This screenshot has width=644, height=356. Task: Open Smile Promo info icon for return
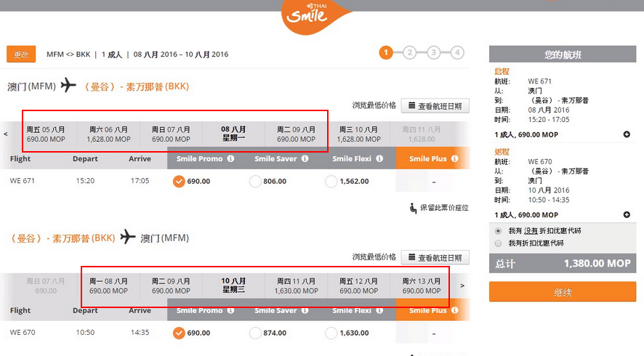click(x=231, y=310)
